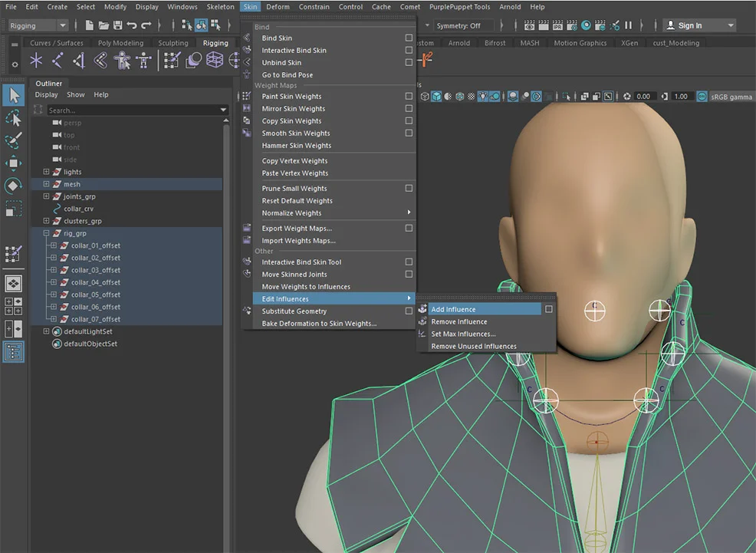Collapse the rig_grp node
This screenshot has width=756, height=553.
46,233
